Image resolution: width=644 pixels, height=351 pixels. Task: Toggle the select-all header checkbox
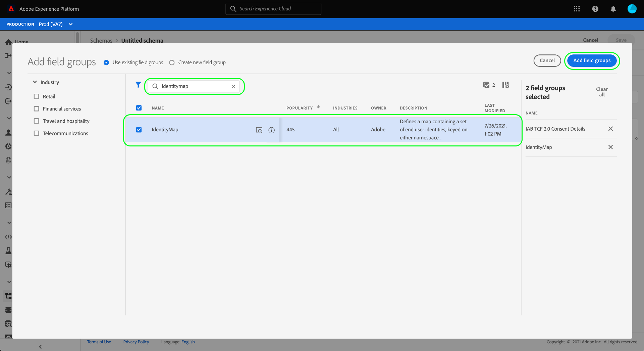pos(139,108)
